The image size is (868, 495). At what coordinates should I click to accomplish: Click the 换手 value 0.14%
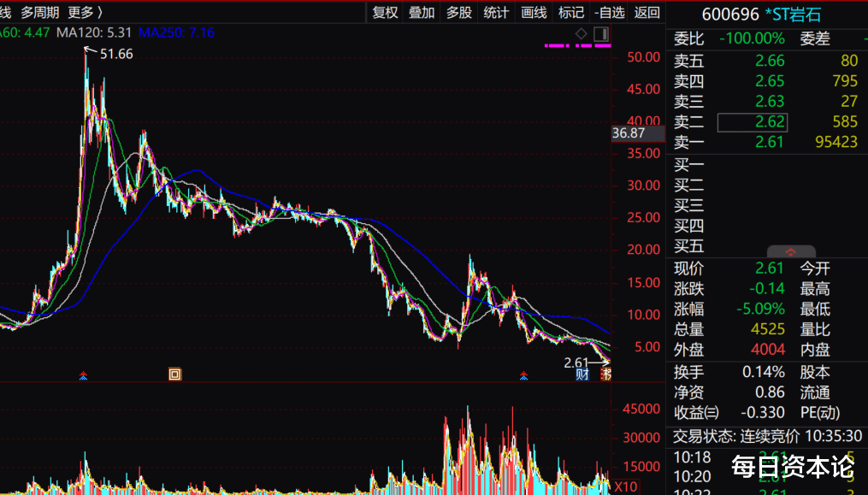[x=764, y=372]
